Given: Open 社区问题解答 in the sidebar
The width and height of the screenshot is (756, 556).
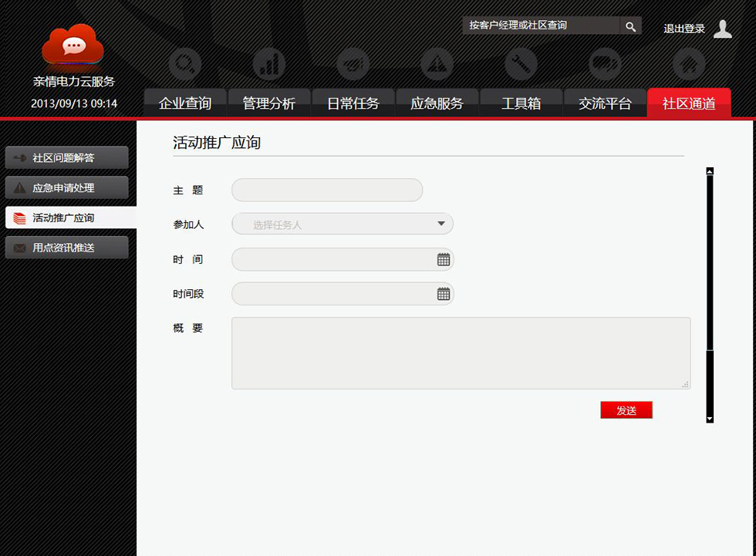Looking at the screenshot, I should click(x=67, y=157).
